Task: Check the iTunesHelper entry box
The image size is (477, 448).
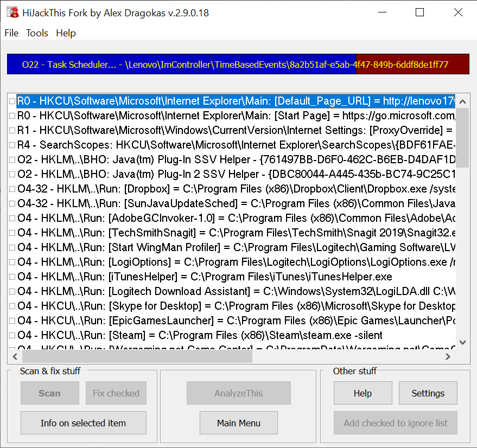Action: pyautogui.click(x=12, y=277)
